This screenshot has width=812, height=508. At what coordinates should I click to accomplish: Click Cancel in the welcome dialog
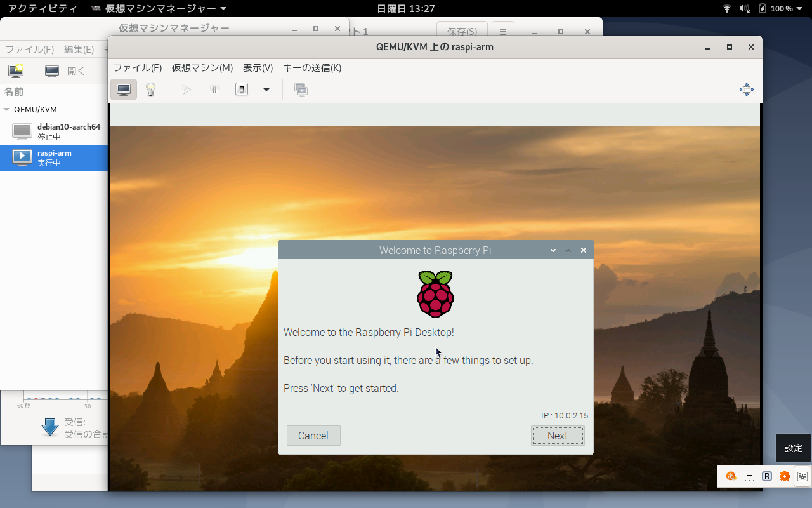pos(313,436)
